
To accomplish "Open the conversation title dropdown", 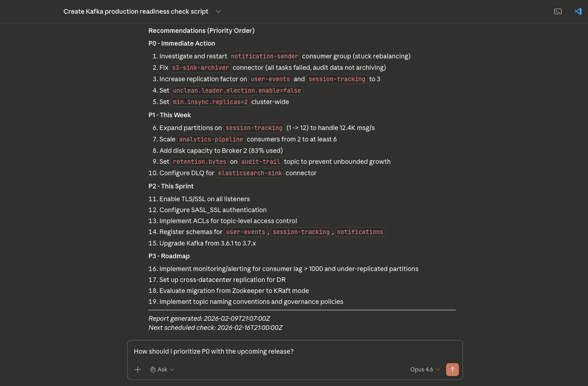I will 218,11.
